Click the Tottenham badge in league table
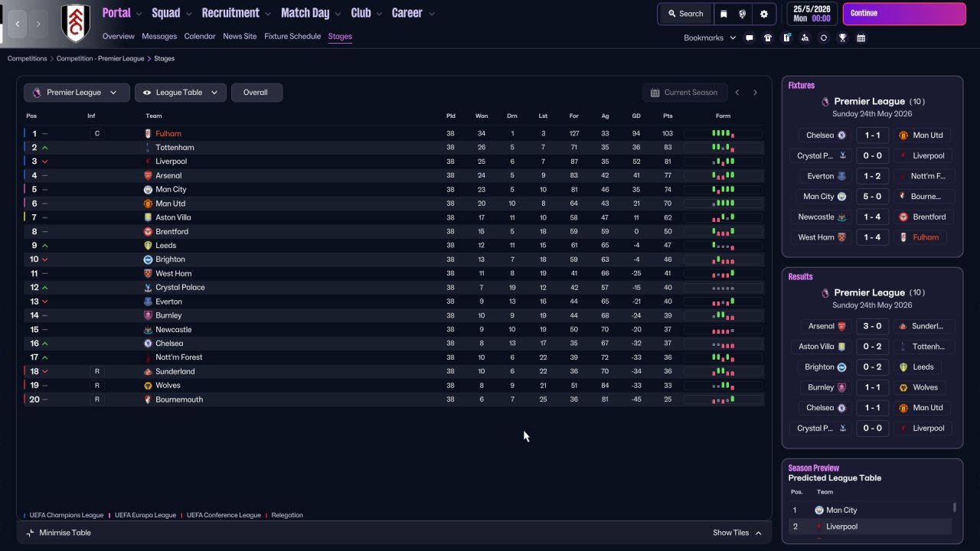980x551 pixels. (x=149, y=148)
